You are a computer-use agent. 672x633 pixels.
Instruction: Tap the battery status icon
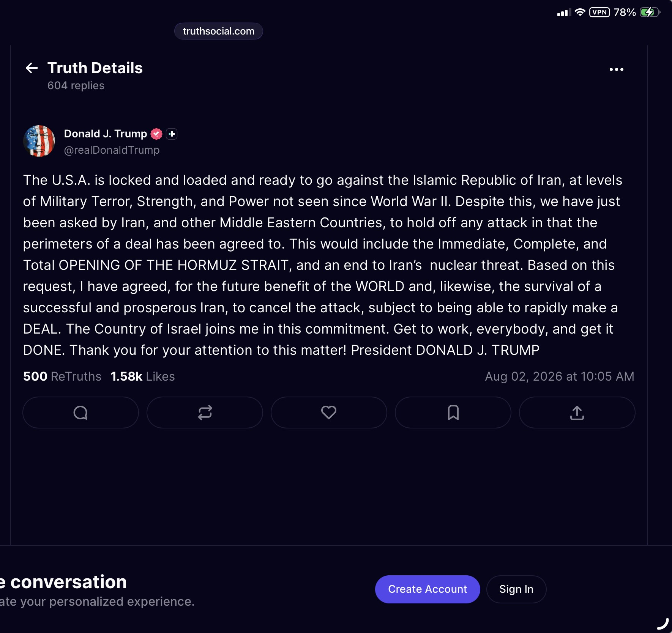650,12
